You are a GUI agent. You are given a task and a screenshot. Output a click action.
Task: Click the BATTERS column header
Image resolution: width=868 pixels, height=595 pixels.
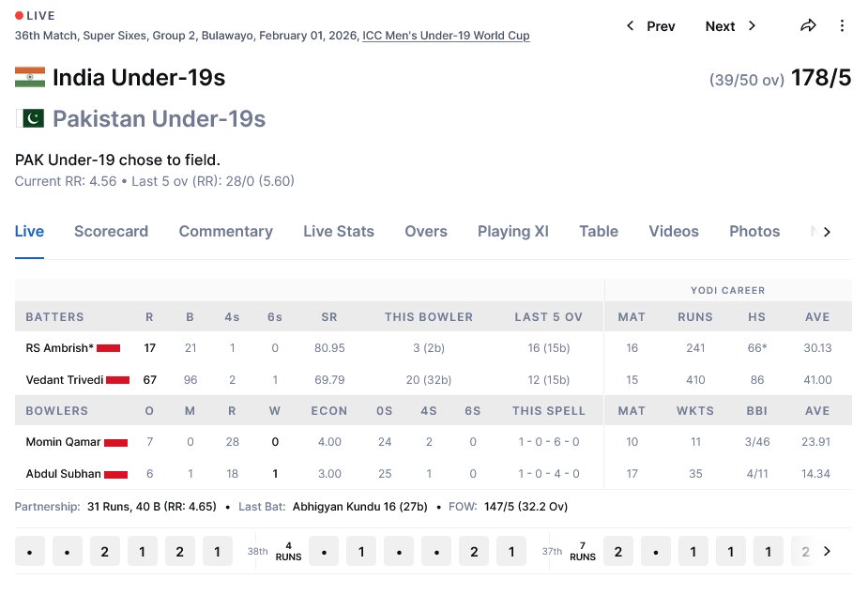(x=54, y=317)
